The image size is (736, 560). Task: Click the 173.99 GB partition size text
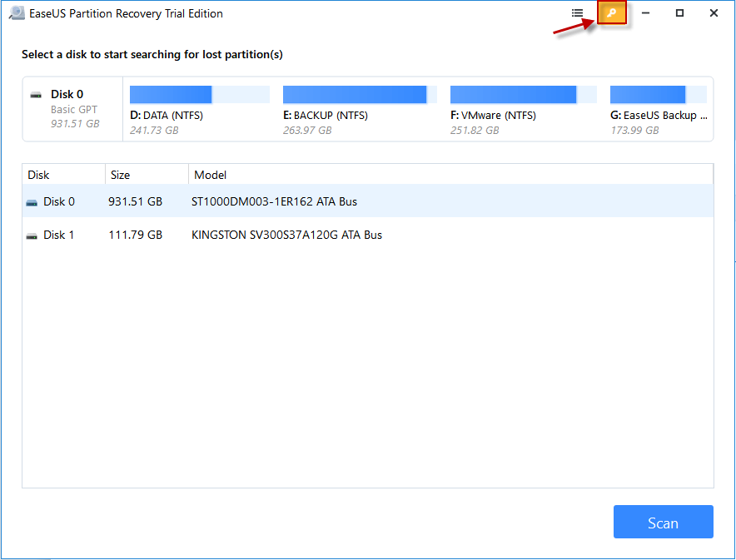[634, 131]
